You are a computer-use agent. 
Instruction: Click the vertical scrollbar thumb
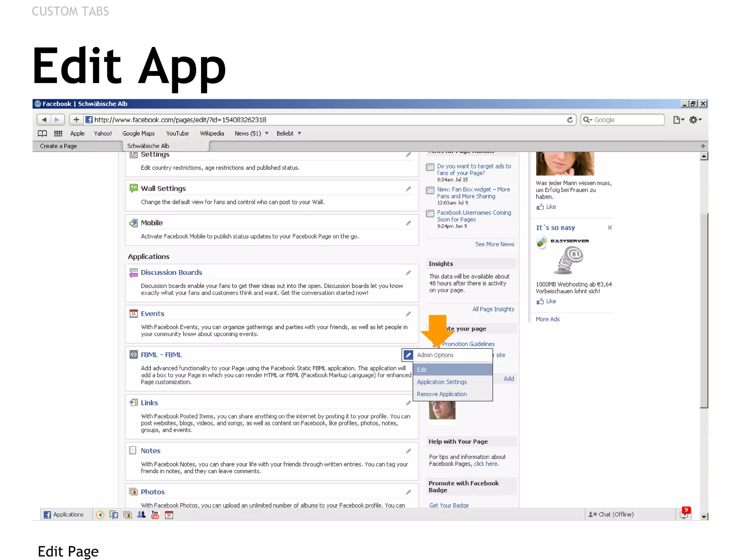704,310
